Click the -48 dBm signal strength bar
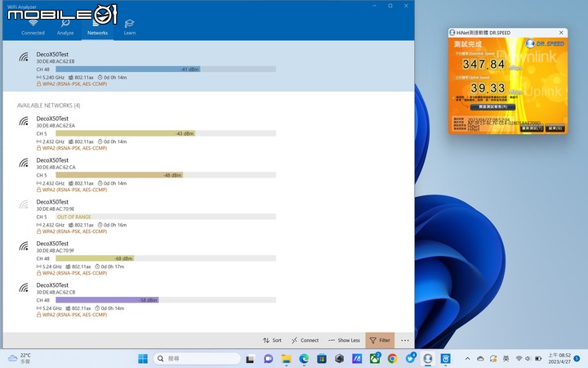Screen dimensions: 588x368 click(x=119, y=175)
